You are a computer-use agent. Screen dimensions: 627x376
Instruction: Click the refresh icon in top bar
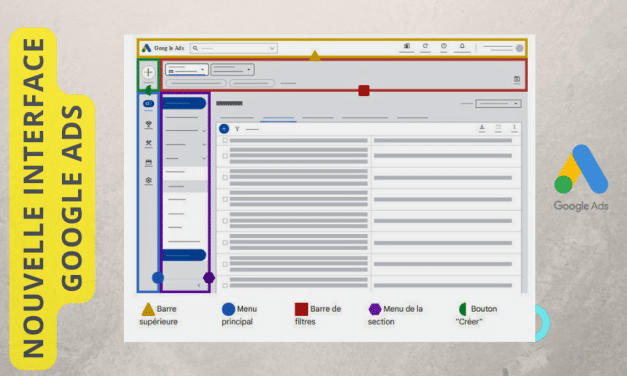pos(425,46)
